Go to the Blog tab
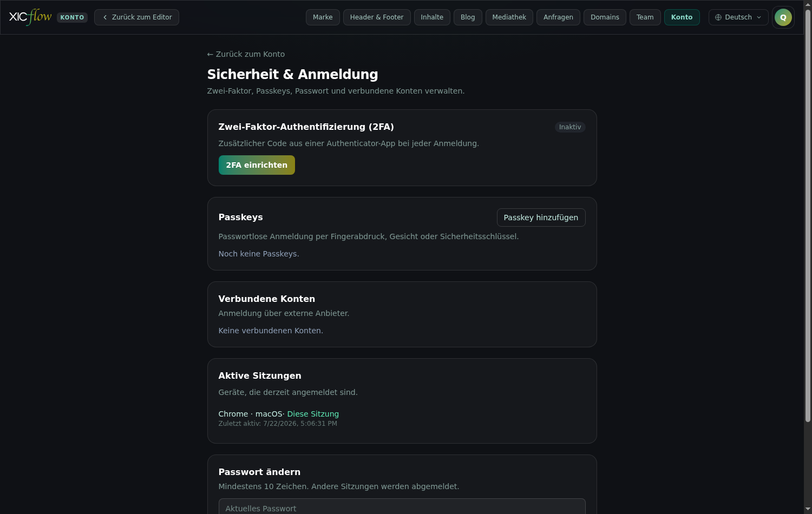Screen dimensions: 812x514 (x=468, y=17)
